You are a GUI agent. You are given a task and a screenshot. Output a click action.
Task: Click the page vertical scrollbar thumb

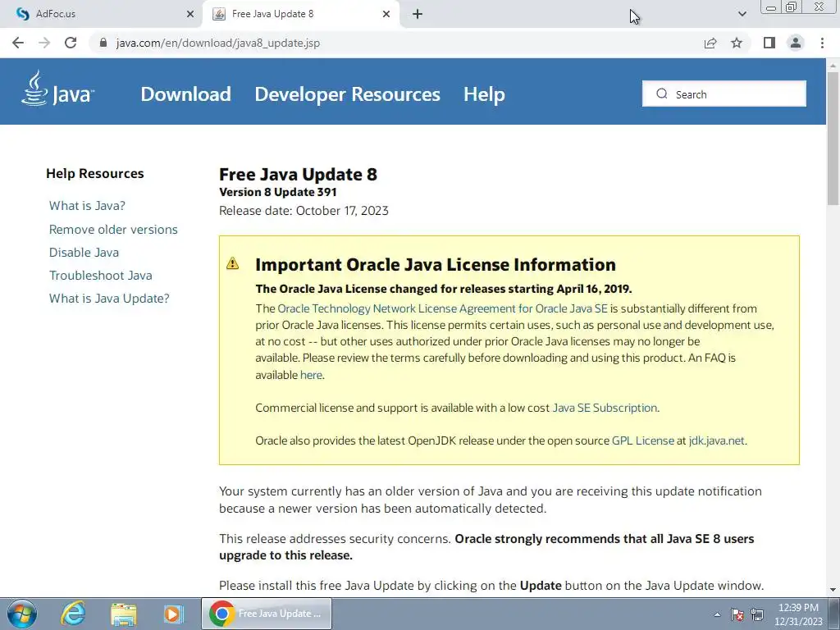tap(833, 138)
